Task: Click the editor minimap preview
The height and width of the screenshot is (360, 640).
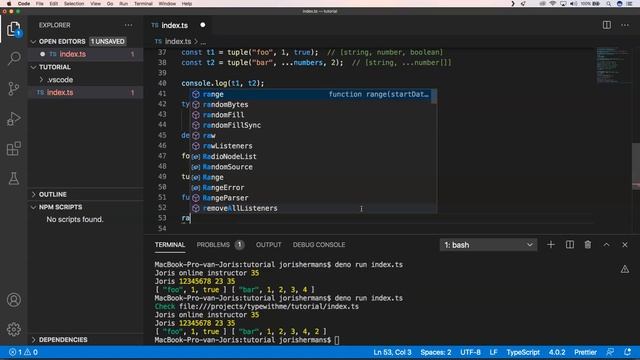Action: click(x=612, y=65)
